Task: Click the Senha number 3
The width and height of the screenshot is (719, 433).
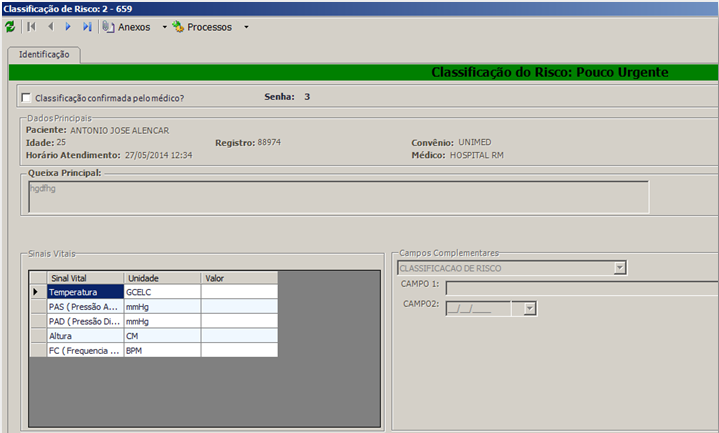Action: (x=307, y=97)
